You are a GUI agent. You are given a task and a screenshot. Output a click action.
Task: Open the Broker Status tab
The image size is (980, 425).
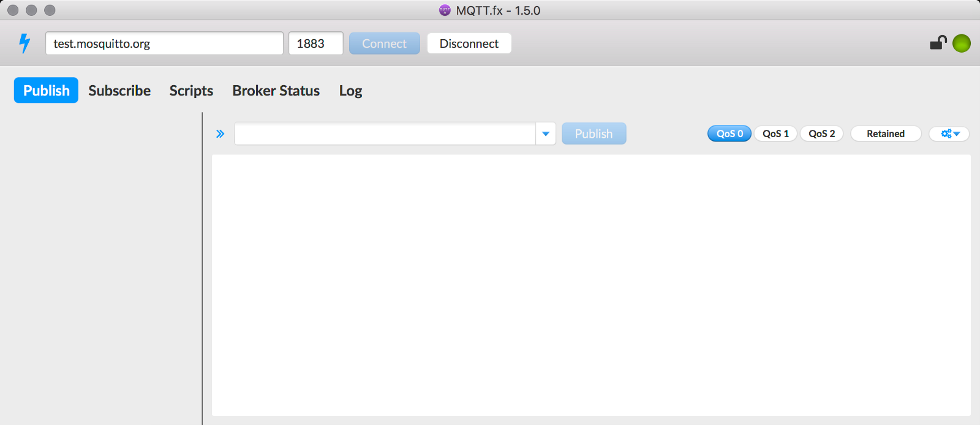(276, 90)
